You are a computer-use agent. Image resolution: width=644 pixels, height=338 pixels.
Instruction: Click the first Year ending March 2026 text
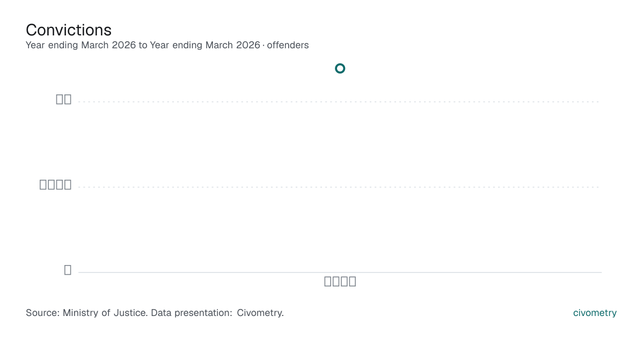pyautogui.click(x=81, y=45)
